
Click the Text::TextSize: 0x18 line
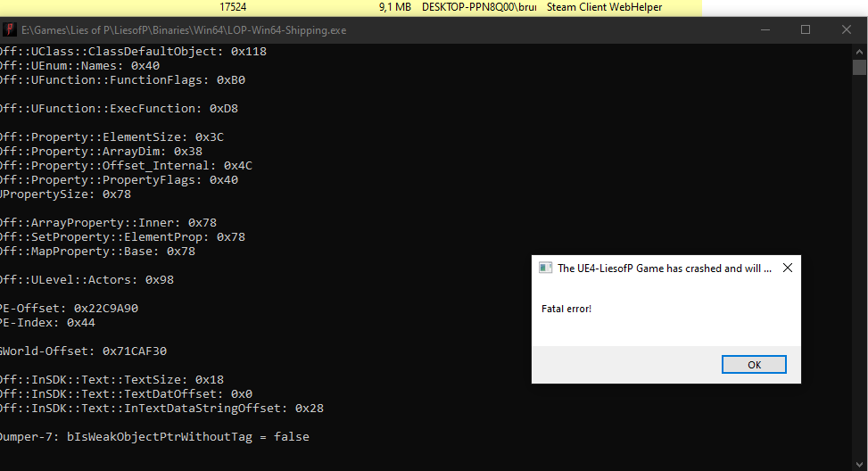(112, 380)
